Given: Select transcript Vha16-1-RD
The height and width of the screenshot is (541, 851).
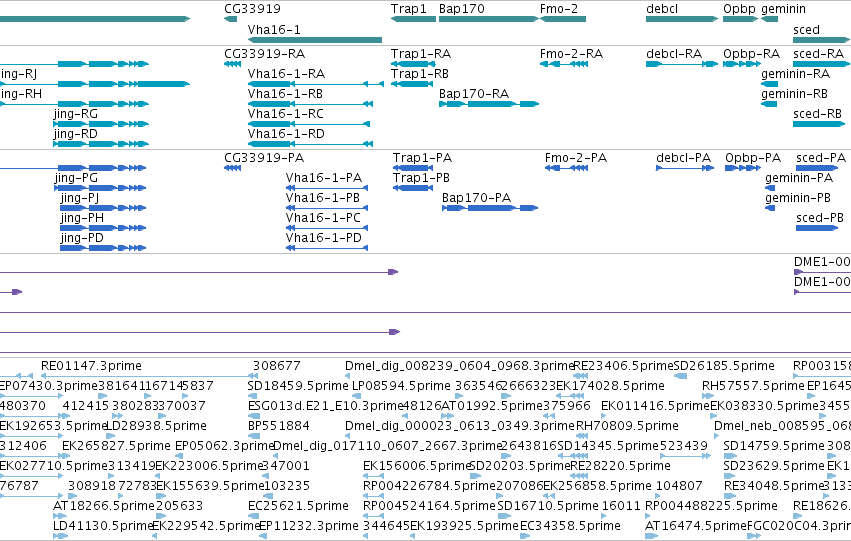Looking at the screenshot, I should click(x=286, y=134).
